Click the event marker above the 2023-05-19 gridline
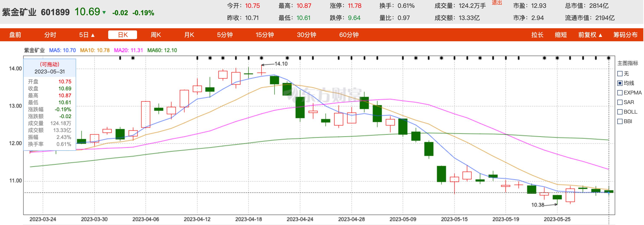 pyautogui.click(x=506, y=58)
